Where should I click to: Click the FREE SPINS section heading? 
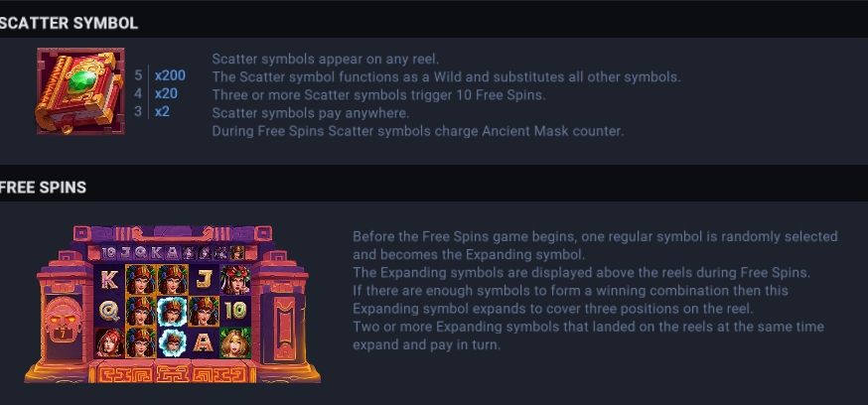(43, 188)
